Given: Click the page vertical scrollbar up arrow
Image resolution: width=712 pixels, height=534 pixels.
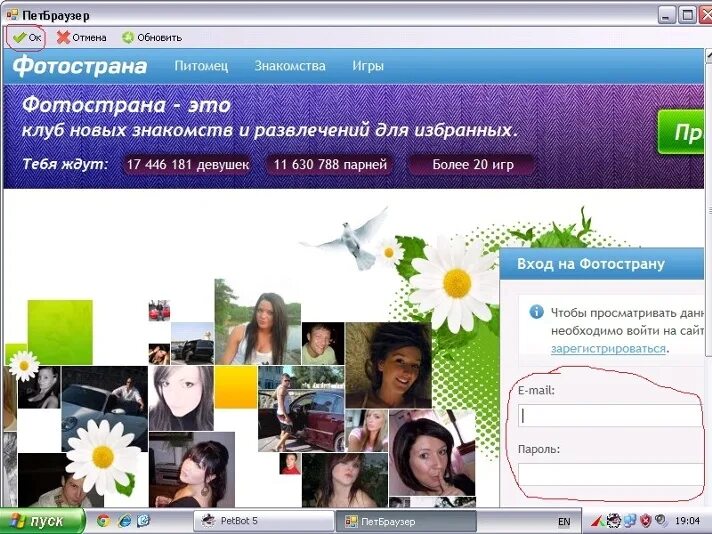Looking at the screenshot, I should coord(709,55).
